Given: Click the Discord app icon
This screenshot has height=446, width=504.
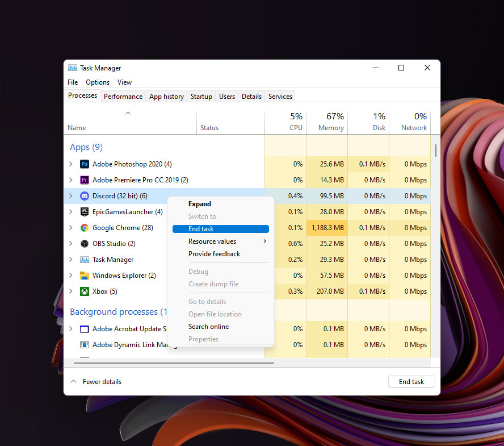Looking at the screenshot, I should pyautogui.click(x=84, y=196).
